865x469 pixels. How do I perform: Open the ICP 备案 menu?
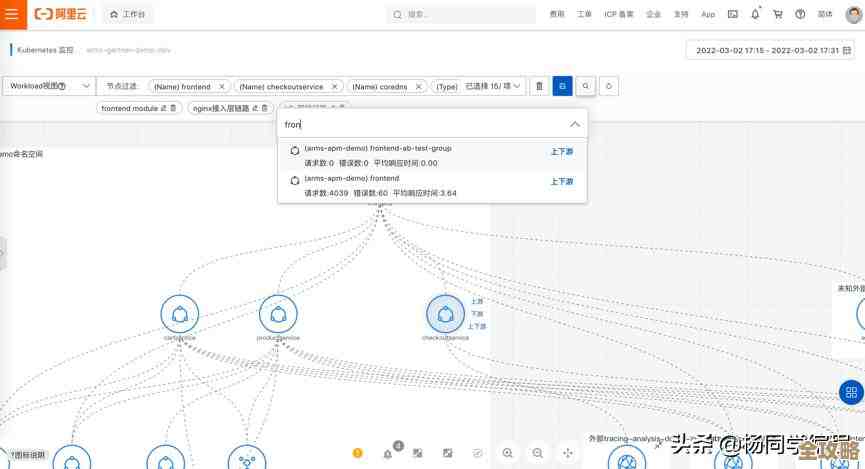click(618, 14)
